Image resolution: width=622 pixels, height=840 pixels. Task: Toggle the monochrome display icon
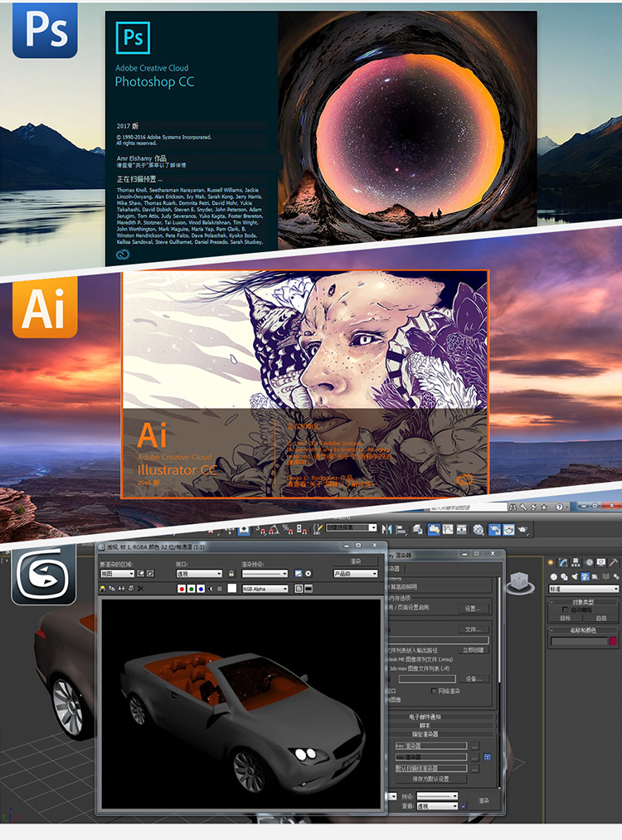pos(219,589)
